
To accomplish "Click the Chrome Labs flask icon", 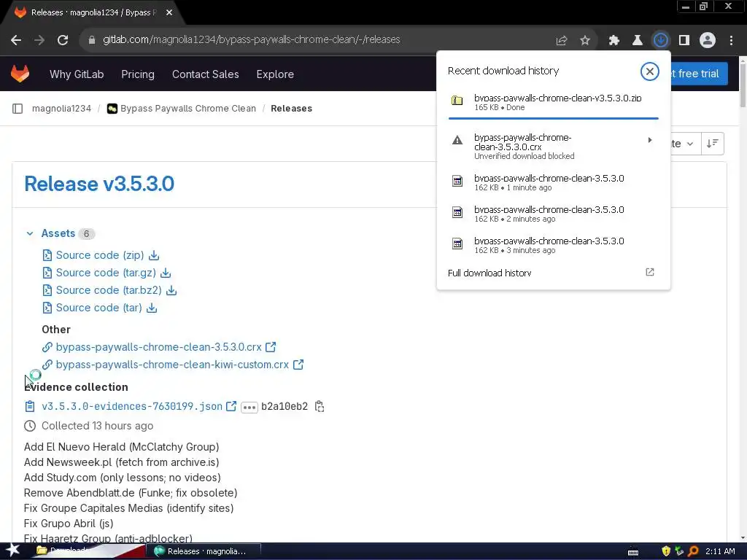I will point(637,41).
